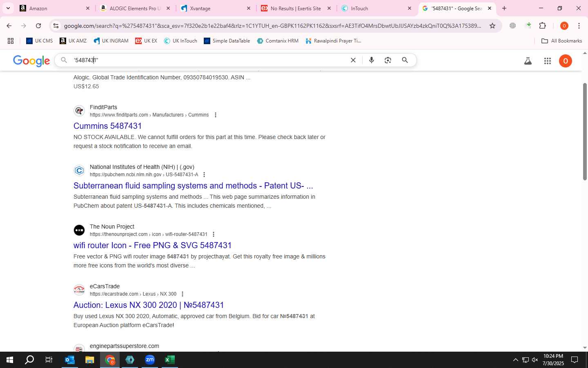
Task: Switch to the Amazon tab
Action: 55,8
